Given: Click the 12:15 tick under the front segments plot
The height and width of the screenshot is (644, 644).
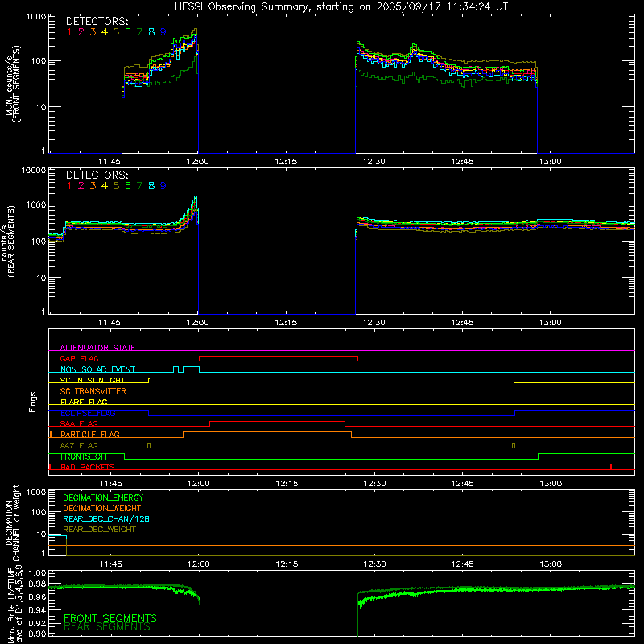Looking at the screenshot, I should pos(286,162).
